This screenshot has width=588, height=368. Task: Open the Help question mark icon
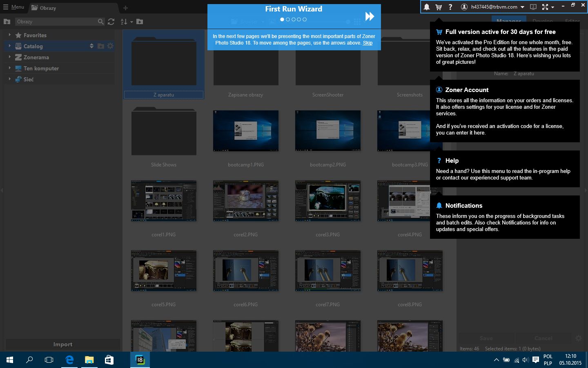pos(450,7)
